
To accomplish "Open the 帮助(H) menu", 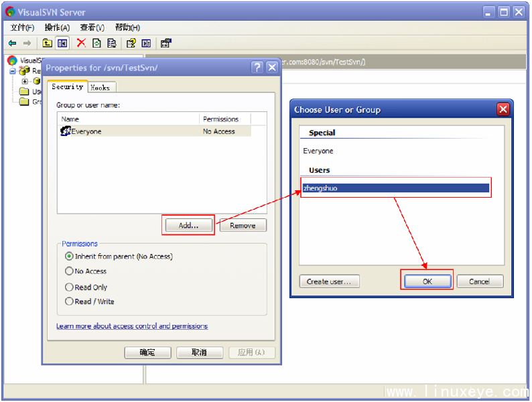I will pos(127,27).
